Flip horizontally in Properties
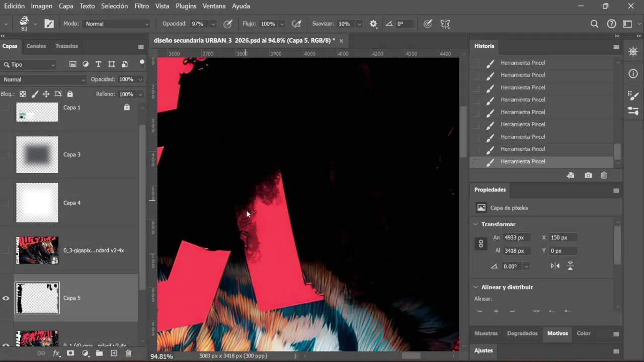Viewport: 644px width, 362px height. (x=555, y=266)
